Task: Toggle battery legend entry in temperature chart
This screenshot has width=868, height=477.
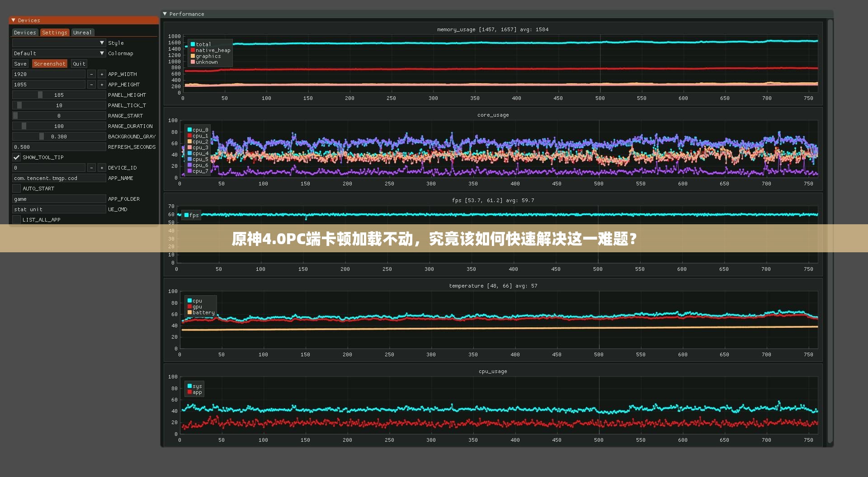Action: (201, 312)
